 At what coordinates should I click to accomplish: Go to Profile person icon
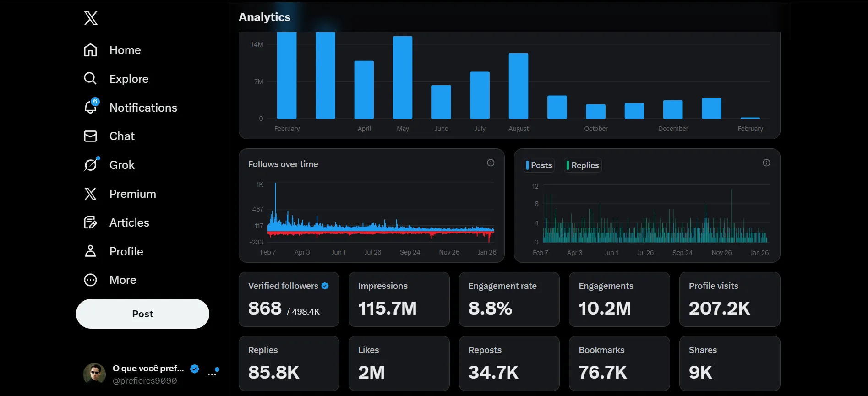(90, 251)
